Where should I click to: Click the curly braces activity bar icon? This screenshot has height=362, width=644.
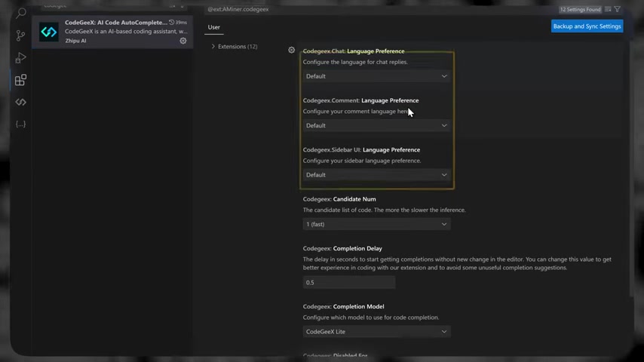[x=20, y=124]
